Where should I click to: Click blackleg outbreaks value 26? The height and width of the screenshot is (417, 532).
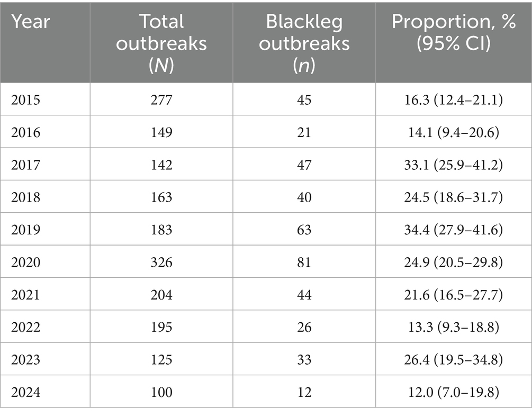point(304,327)
